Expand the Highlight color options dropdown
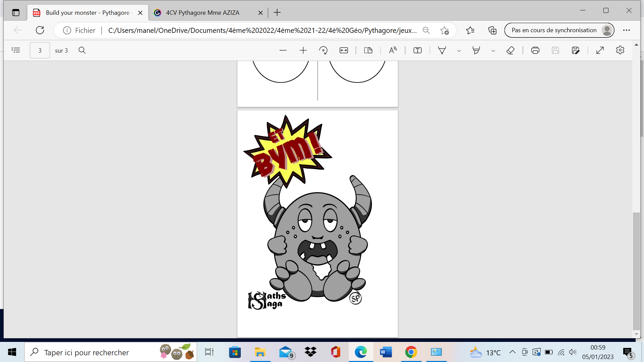This screenshot has width=644, height=362. tap(493, 51)
